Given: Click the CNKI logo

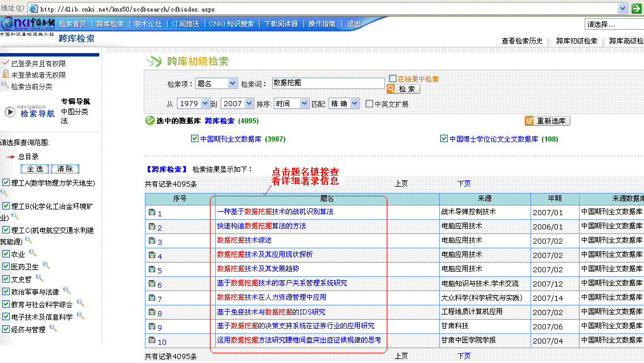Looking at the screenshot, I should [x=28, y=23].
